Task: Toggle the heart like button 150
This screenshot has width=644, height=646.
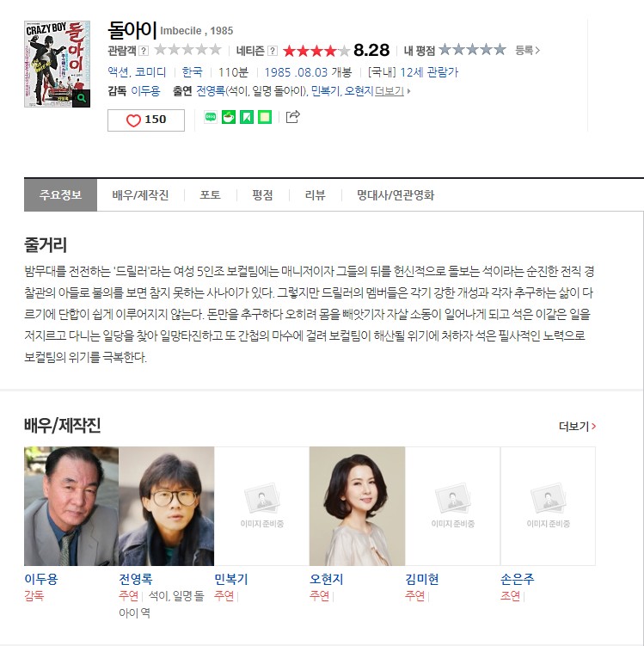Action: (x=146, y=120)
